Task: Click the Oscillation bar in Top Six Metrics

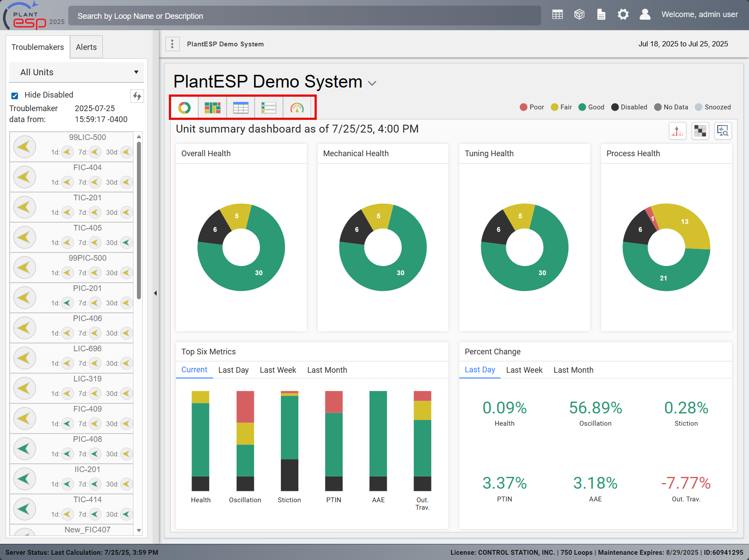Action: coord(245,441)
